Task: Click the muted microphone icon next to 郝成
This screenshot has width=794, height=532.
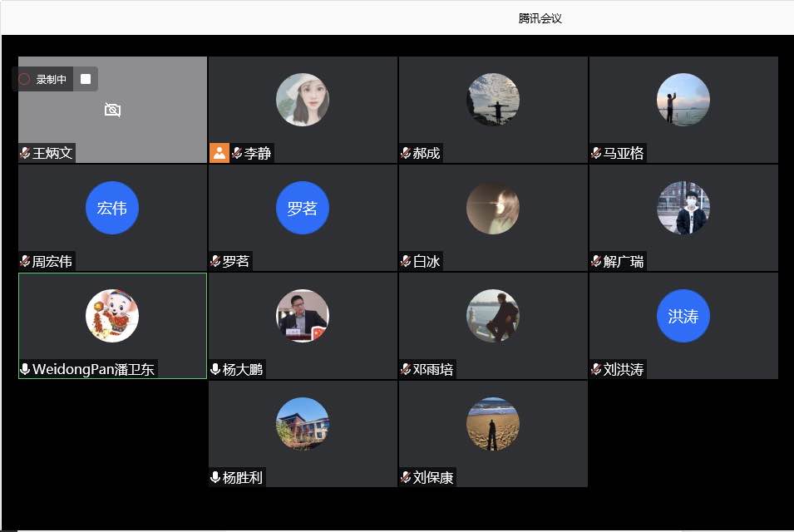Action: [406, 153]
